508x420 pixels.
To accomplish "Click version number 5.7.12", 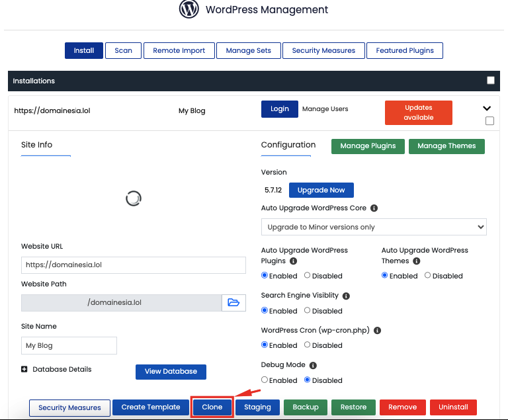I will [x=273, y=190].
